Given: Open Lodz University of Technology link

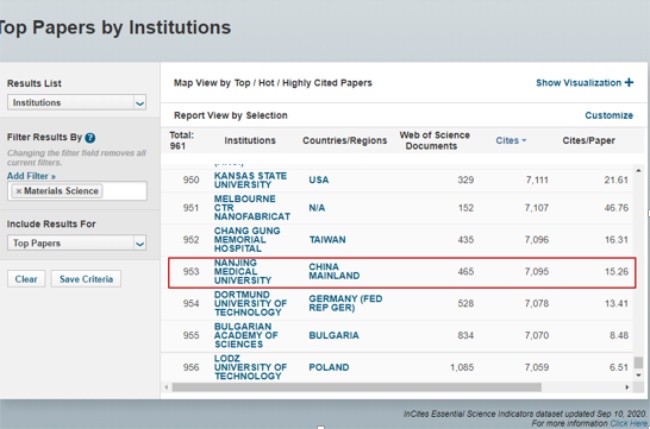Looking at the screenshot, I should click(250, 367).
